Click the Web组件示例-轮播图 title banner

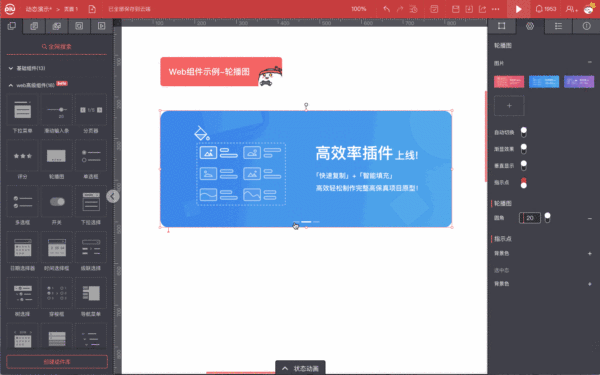(221, 72)
